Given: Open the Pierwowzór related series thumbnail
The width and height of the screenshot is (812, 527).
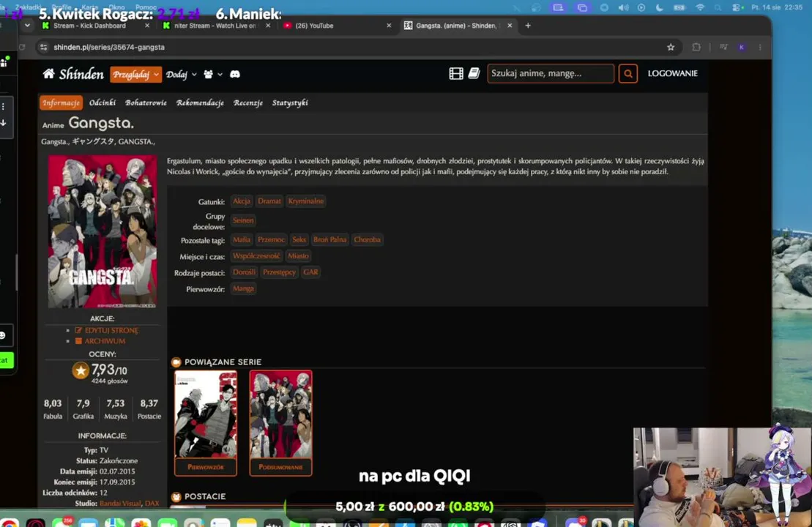Looking at the screenshot, I should 206,422.
